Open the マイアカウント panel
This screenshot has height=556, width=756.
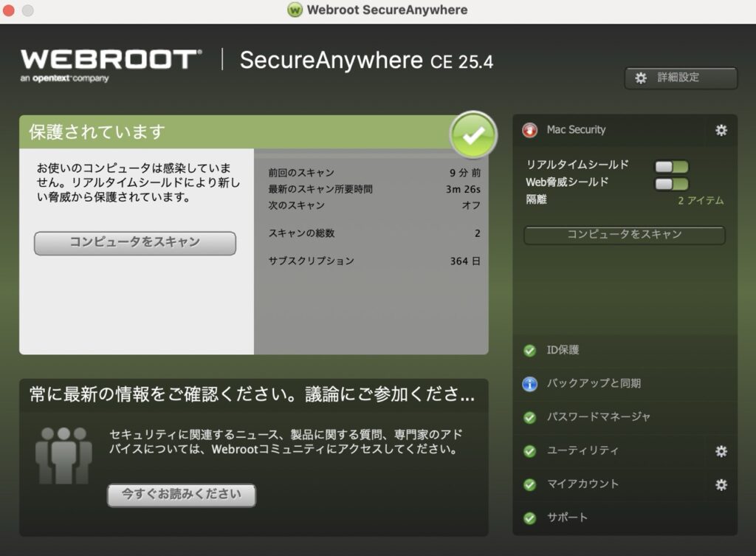pos(583,484)
